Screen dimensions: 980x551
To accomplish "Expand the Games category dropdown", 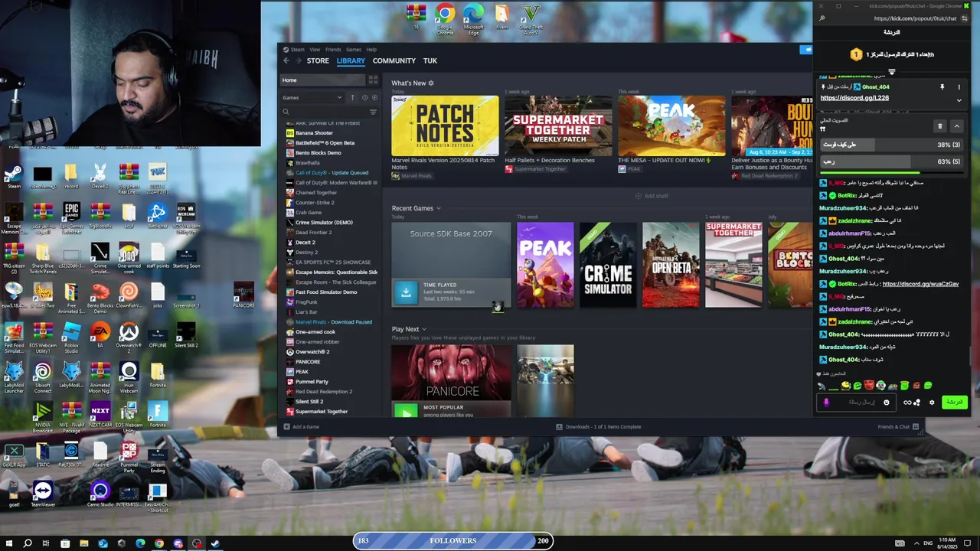I will pyautogui.click(x=339, y=97).
